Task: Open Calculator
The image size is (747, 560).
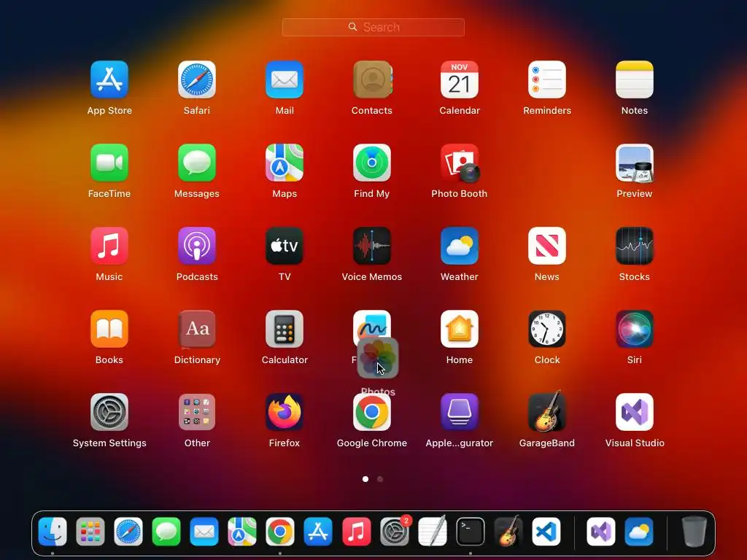Action: coord(285,329)
